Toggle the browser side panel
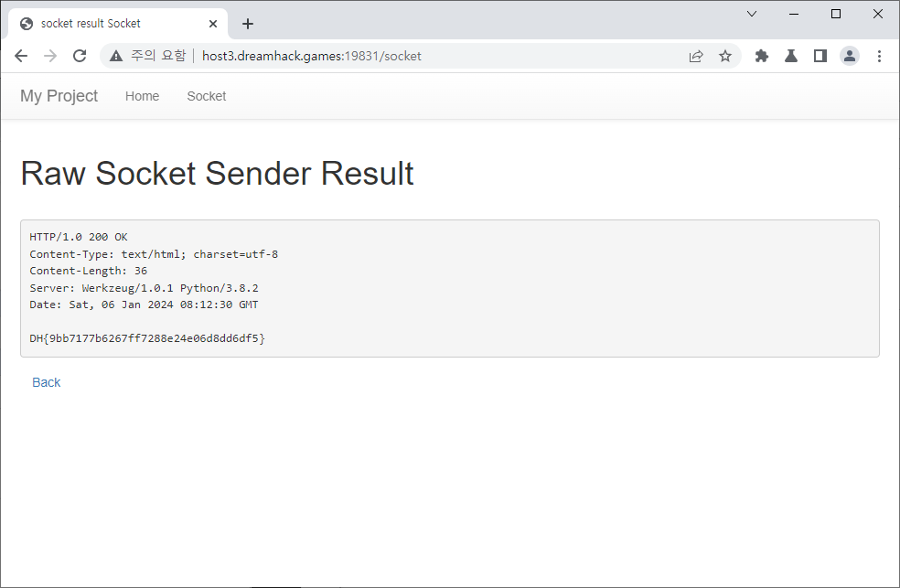Image resolution: width=900 pixels, height=588 pixels. coord(820,56)
